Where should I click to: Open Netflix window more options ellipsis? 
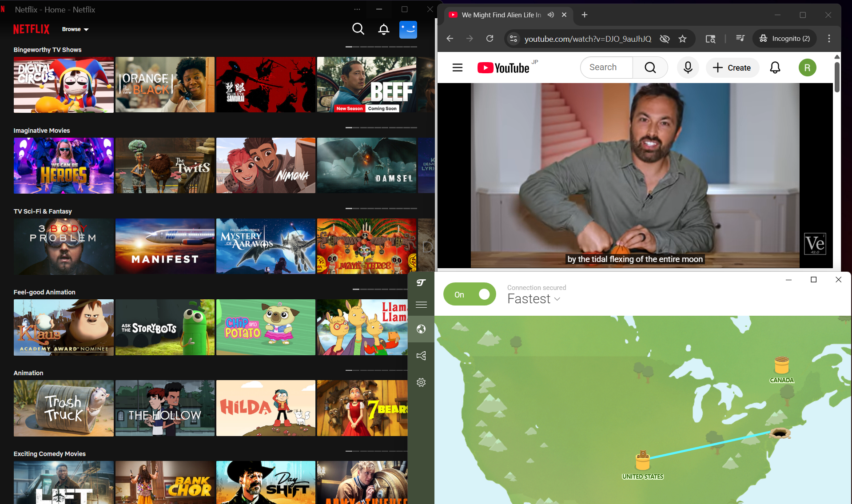[357, 9]
